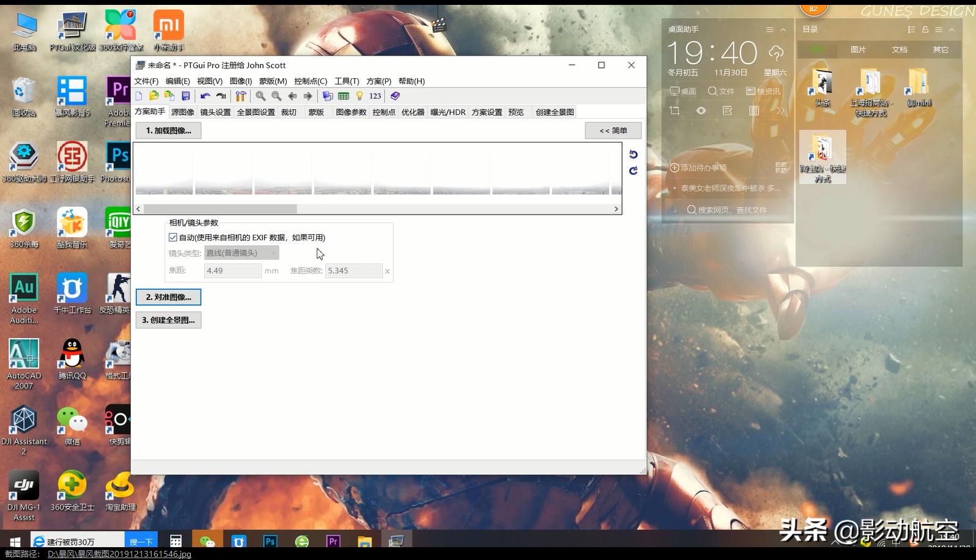Open the desktop assistant hamburger menu
976x560 pixels.
[769, 29]
